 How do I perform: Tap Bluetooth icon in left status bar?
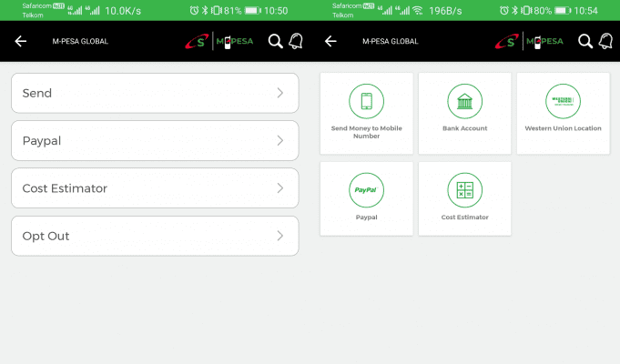coord(205,10)
